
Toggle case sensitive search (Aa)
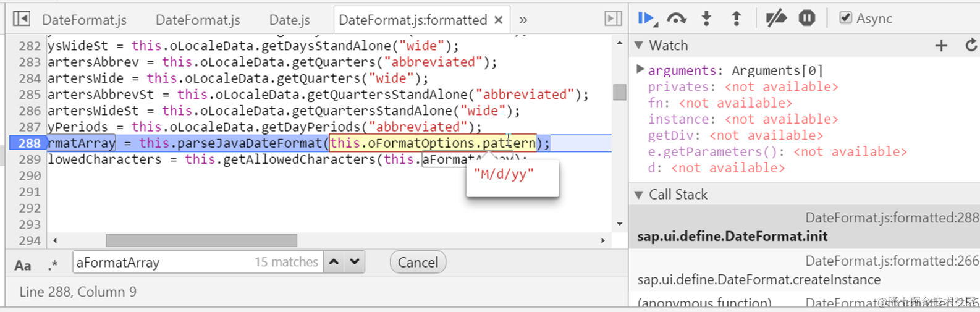coord(23,265)
